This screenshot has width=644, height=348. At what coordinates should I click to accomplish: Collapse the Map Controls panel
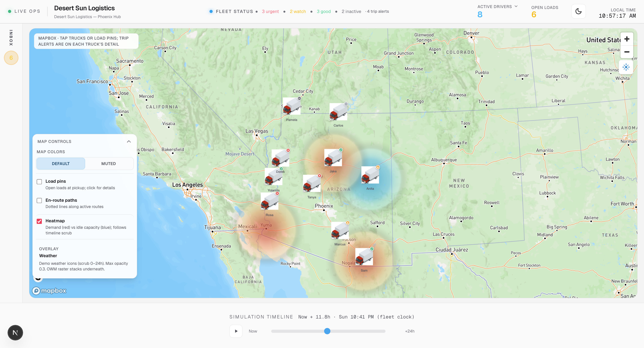129,142
